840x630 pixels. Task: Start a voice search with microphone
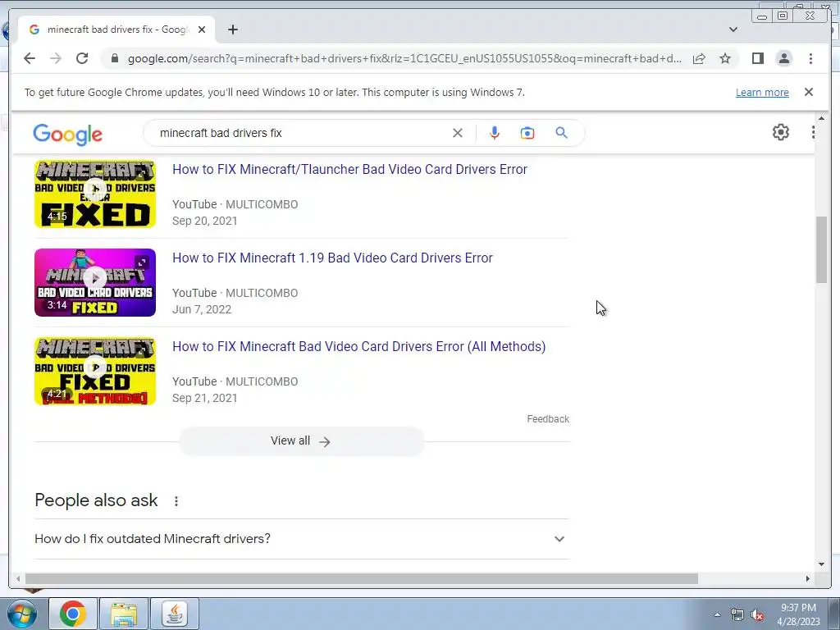(495, 133)
